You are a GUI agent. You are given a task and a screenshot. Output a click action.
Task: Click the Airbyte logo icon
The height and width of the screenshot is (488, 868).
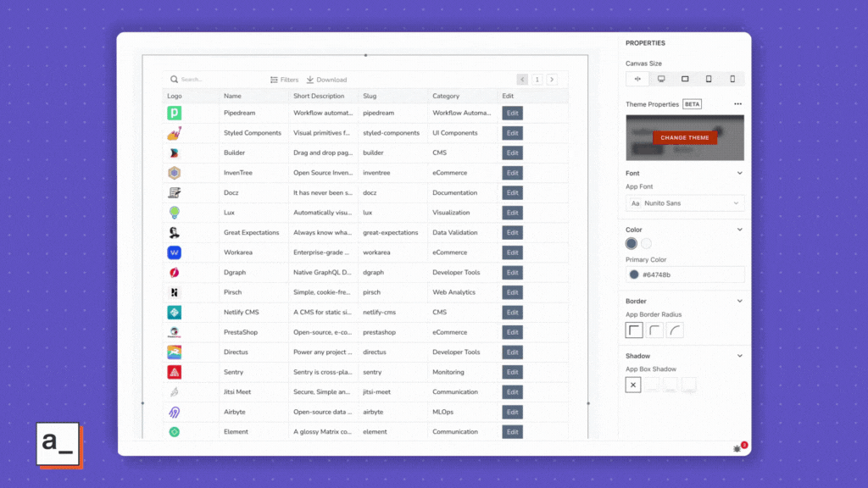click(x=175, y=413)
